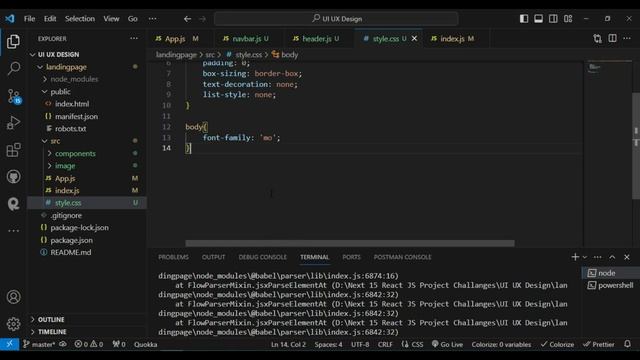Go back using the navigation arrow
Image resolution: width=640 pixels, height=360 pixels.
(x=187, y=19)
